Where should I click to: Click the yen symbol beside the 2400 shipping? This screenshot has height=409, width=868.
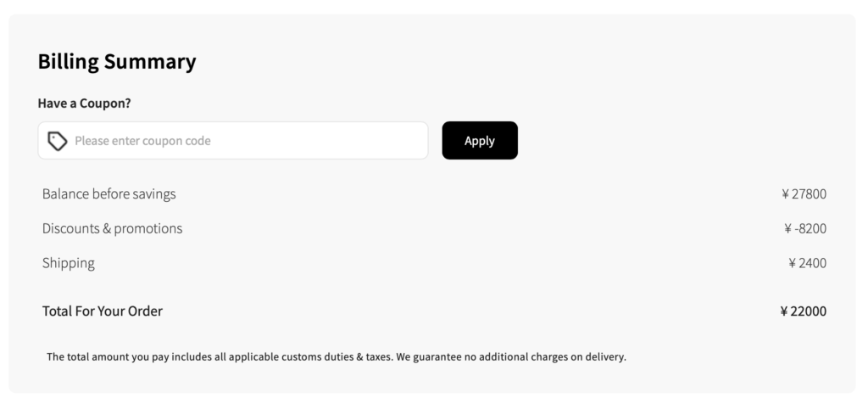click(x=792, y=263)
